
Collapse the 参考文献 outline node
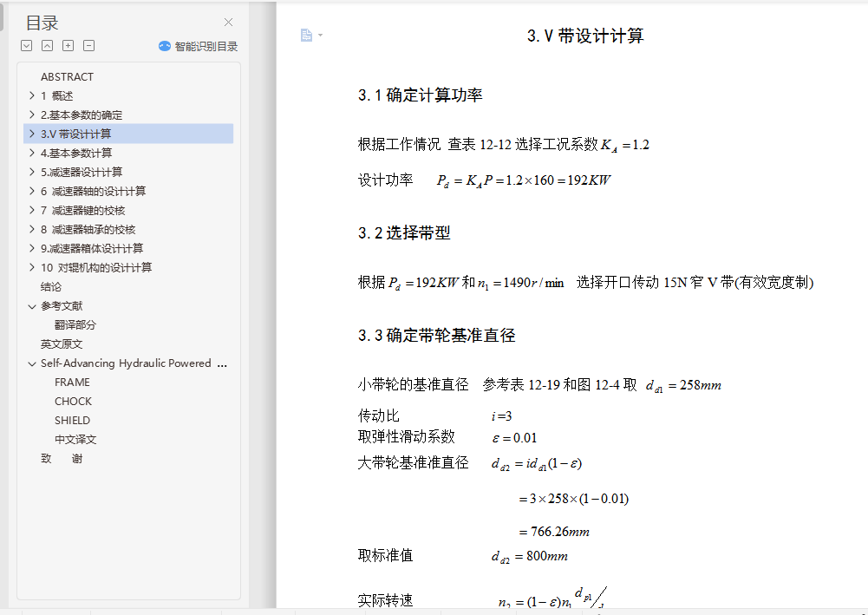(x=32, y=306)
